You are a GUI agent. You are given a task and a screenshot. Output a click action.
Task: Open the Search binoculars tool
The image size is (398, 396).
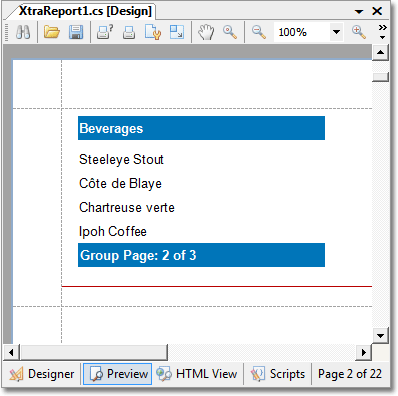(23, 32)
